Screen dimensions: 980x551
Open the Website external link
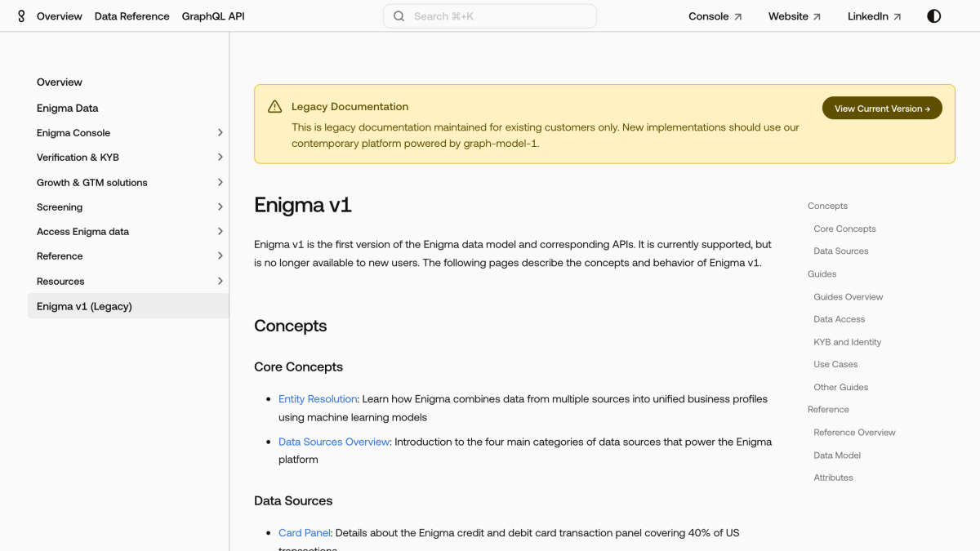[795, 16]
